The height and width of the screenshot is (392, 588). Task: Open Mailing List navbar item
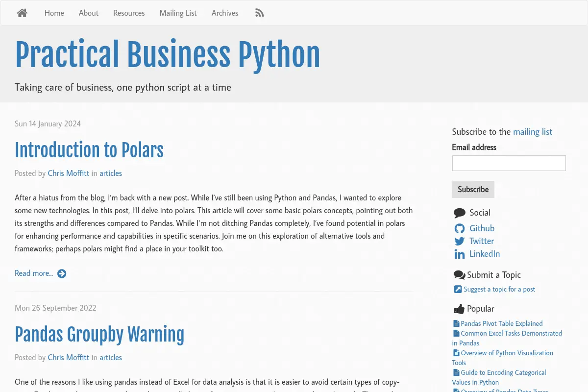coord(178,13)
